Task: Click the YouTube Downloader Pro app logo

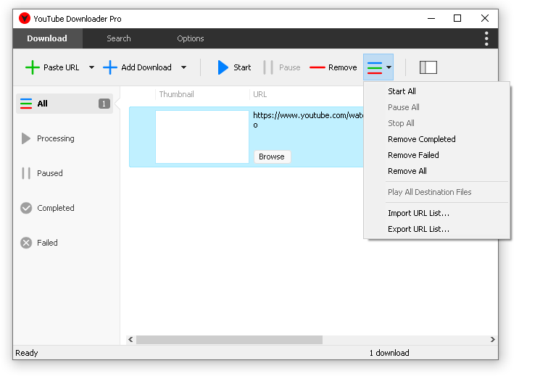Action: (x=25, y=19)
